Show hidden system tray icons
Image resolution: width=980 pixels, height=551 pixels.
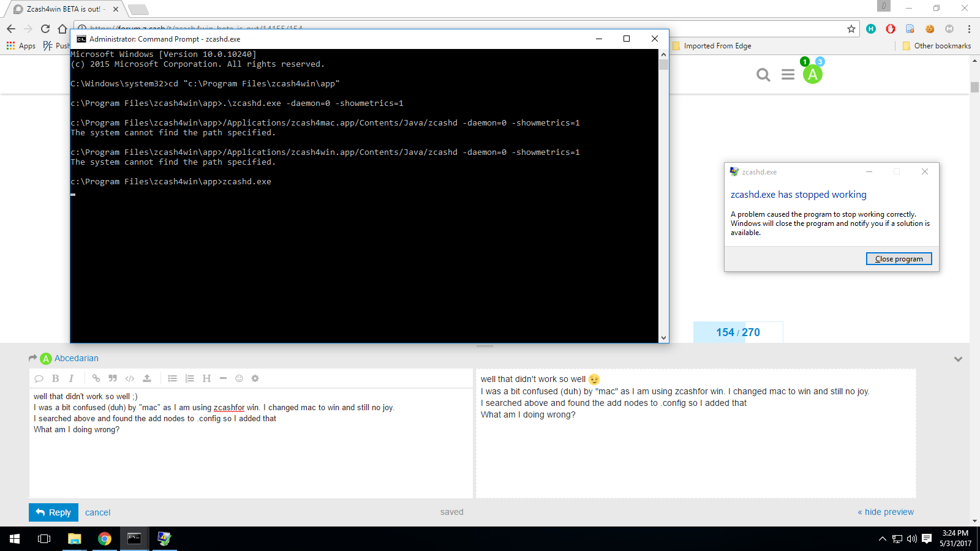(x=883, y=539)
